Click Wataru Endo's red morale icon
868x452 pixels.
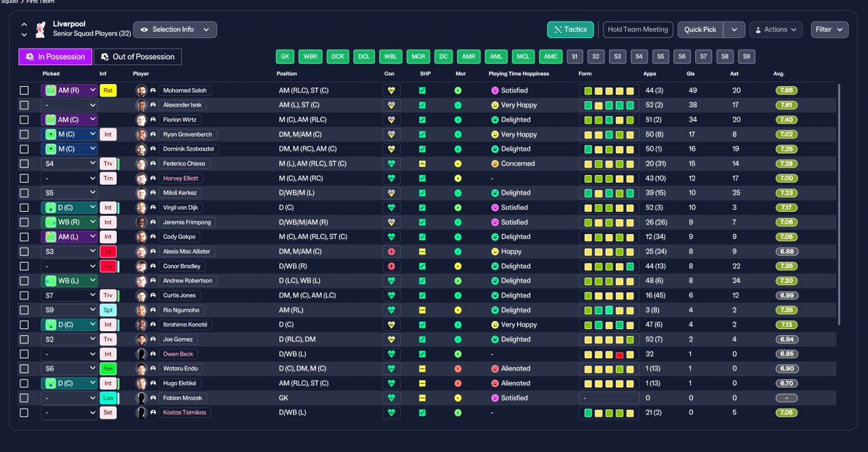tap(458, 369)
